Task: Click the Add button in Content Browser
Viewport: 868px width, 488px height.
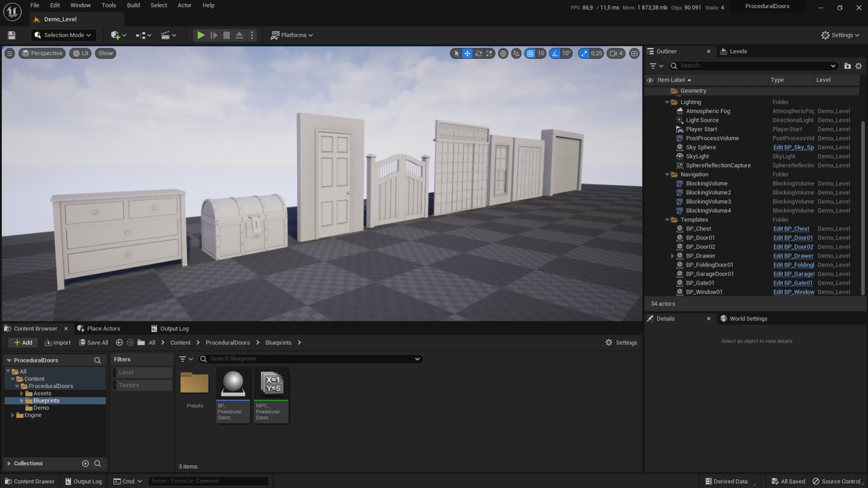Action: point(22,343)
